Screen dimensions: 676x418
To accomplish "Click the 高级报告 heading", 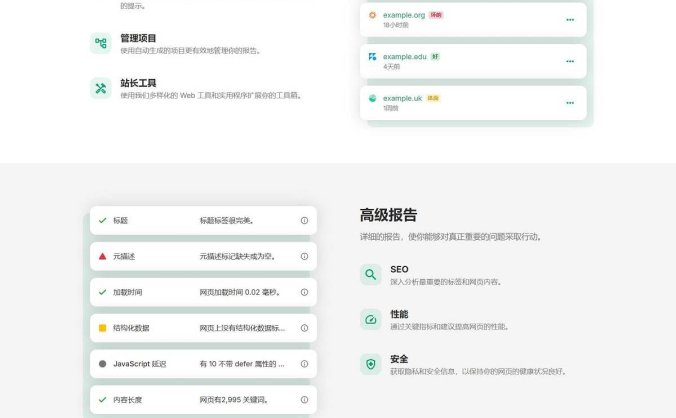I will tap(388, 215).
